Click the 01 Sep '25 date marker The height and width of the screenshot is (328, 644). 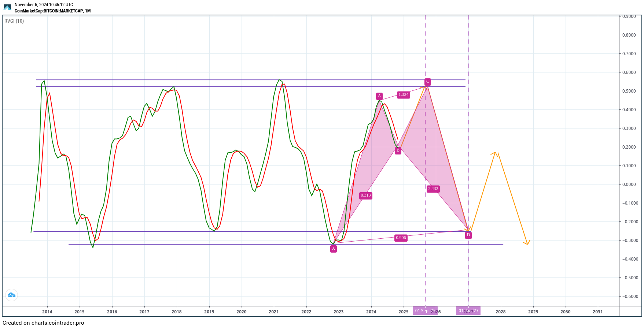[x=425, y=311]
